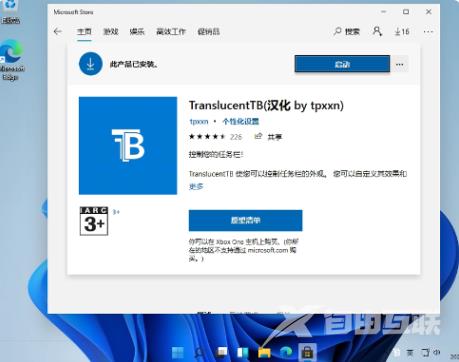459x362 pixels.
Task: Switch to the 游戏 (Games) tab
Action: pyautogui.click(x=111, y=32)
